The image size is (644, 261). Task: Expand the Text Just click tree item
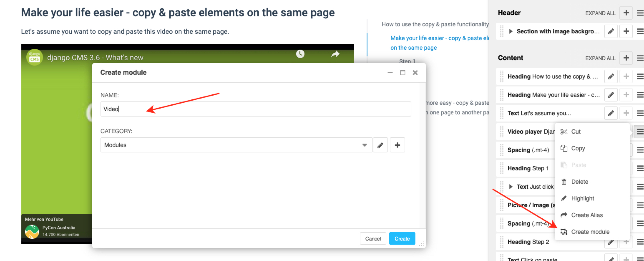511,187
